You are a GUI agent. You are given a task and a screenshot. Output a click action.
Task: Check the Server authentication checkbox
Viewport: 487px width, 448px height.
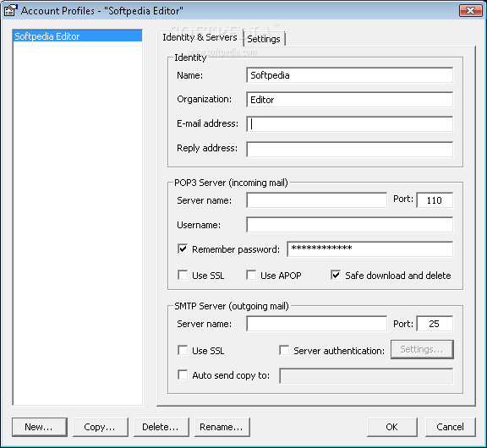click(284, 350)
